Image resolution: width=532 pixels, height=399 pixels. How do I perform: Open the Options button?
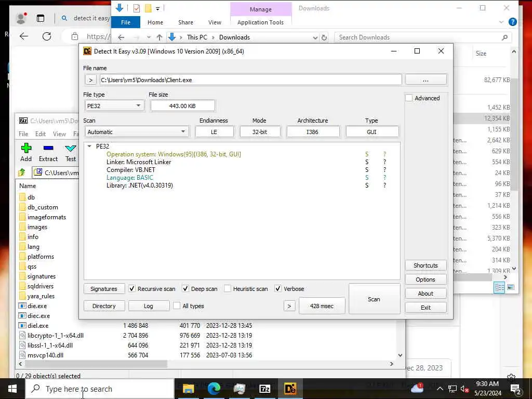425,279
